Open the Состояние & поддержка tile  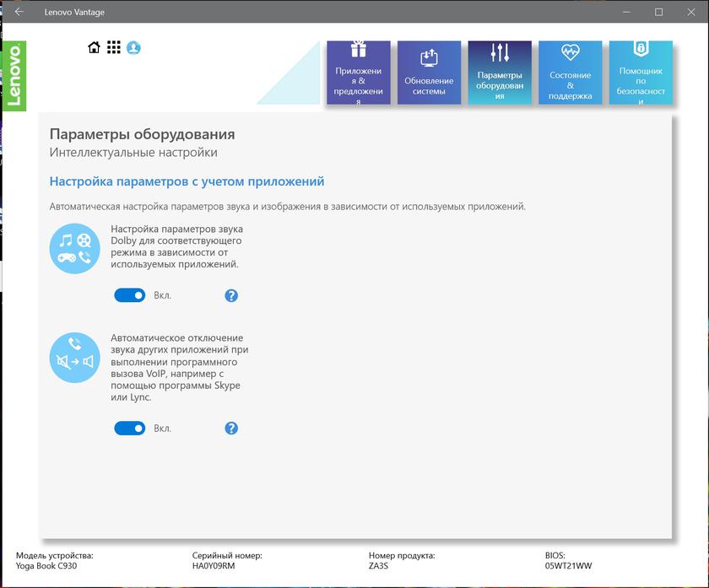click(x=570, y=73)
